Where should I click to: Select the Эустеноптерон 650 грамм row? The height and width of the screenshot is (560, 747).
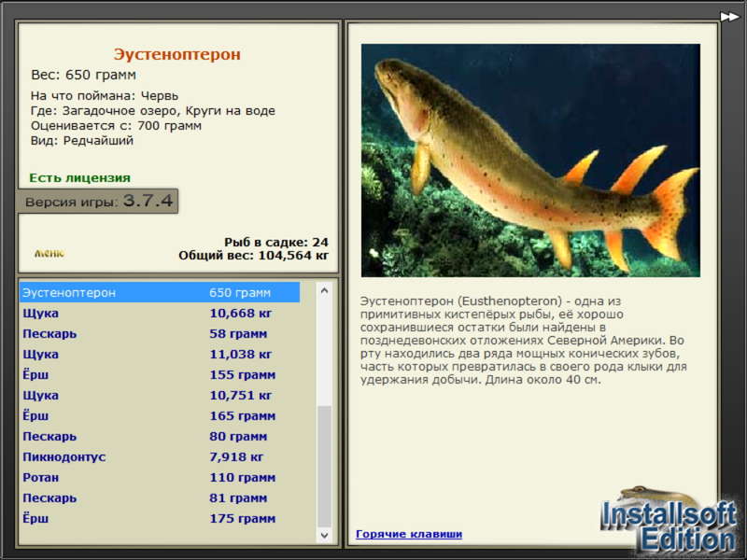pyautogui.click(x=160, y=292)
